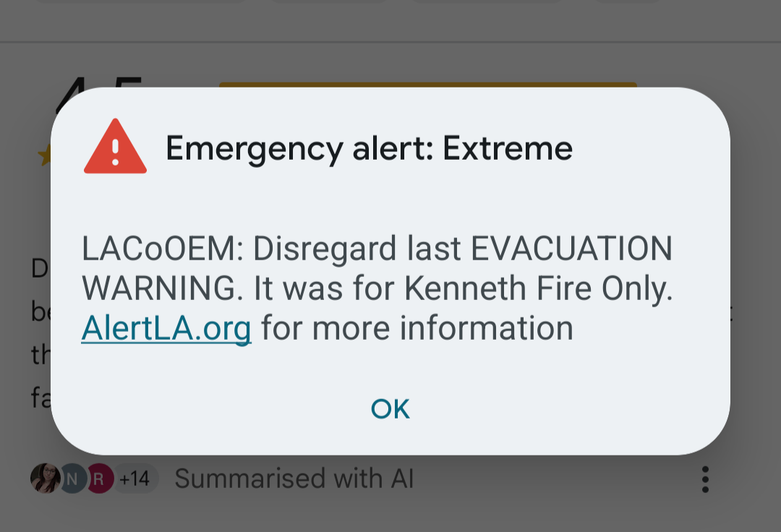Tap the red "R" reviewer avatar
The width and height of the screenshot is (781, 532).
(100, 479)
